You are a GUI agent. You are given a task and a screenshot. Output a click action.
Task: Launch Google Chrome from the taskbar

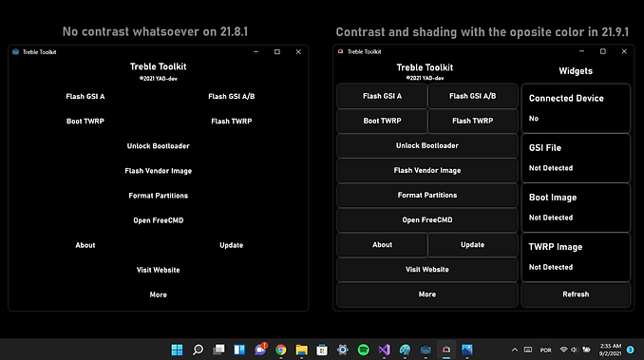[x=281, y=350]
